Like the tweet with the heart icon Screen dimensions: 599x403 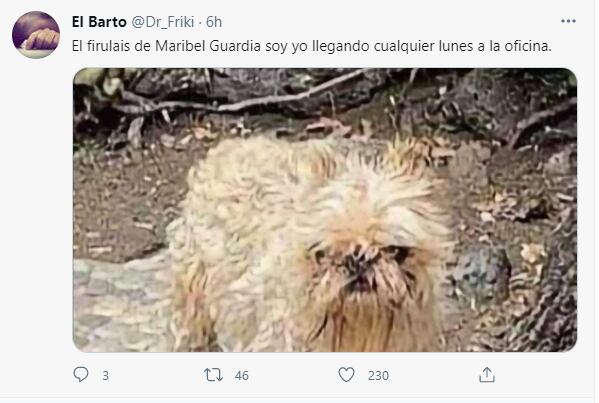click(346, 375)
